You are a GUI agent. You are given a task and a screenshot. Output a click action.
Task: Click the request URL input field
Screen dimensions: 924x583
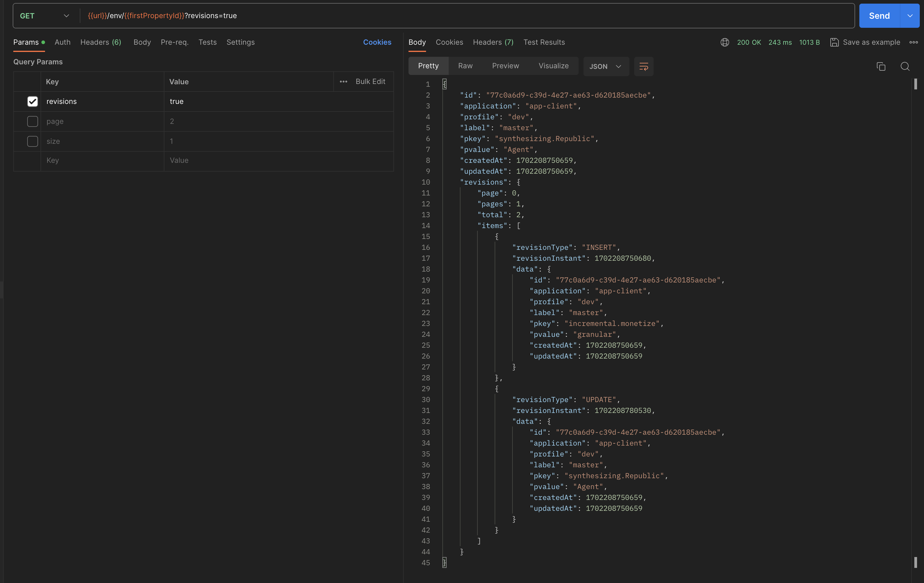click(x=460, y=16)
